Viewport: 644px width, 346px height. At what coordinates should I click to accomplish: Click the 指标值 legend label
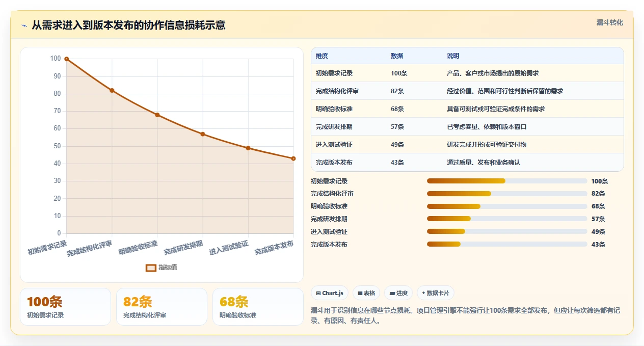point(168,268)
